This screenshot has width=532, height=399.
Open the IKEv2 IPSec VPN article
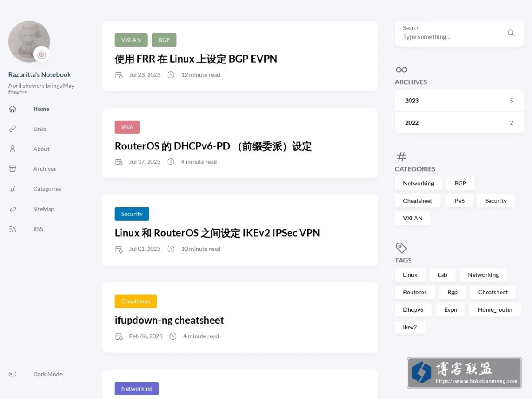point(217,233)
